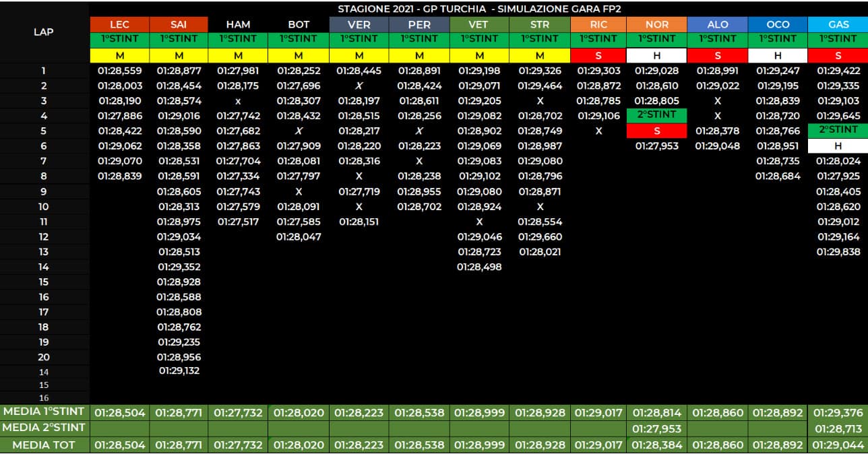868x454 pixels.
Task: Click SAI lap 20 time 01:28,956
Action: [179, 357]
